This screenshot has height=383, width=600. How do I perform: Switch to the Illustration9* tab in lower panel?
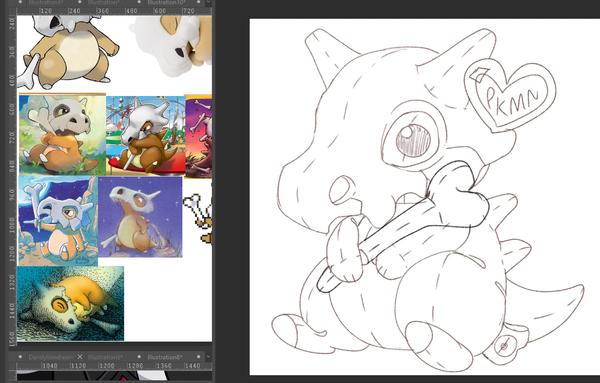click(105, 357)
